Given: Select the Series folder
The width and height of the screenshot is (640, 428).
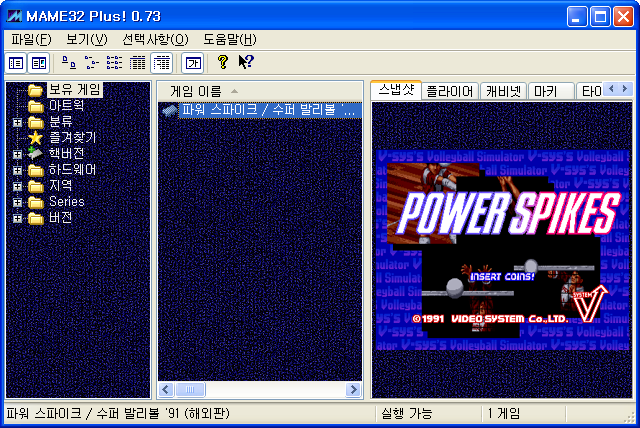Looking at the screenshot, I should click(x=67, y=202).
